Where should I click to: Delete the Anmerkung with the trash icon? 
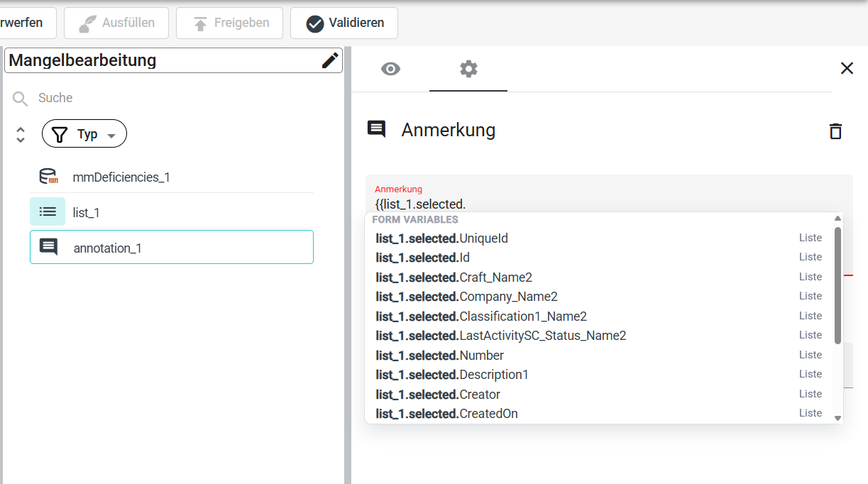pos(835,131)
